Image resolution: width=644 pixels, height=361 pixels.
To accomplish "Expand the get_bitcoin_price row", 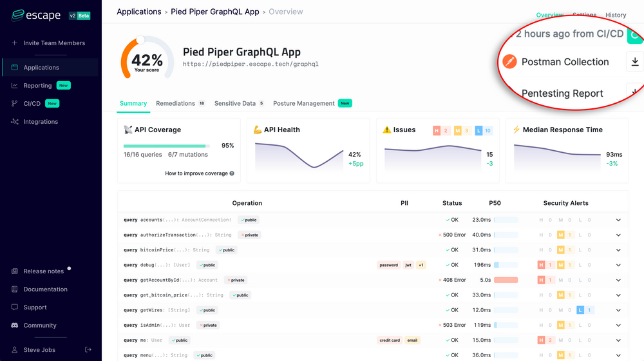I will click(x=618, y=295).
